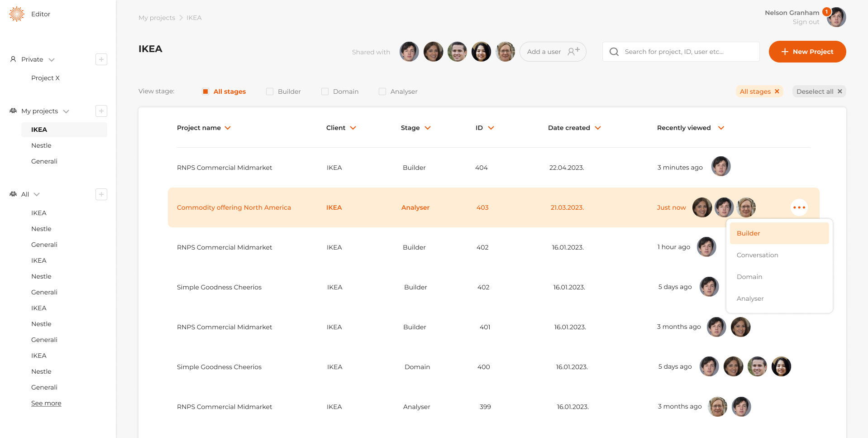Screen dimensions: 868x438
Task: Go to My projects breadcrumb
Action: (x=157, y=18)
